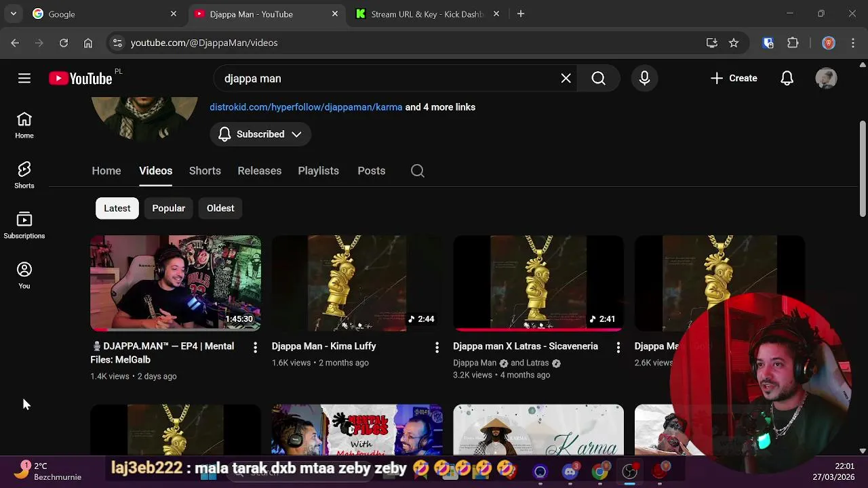Select the Latest sort filter
This screenshot has height=488, width=868.
coord(117,208)
